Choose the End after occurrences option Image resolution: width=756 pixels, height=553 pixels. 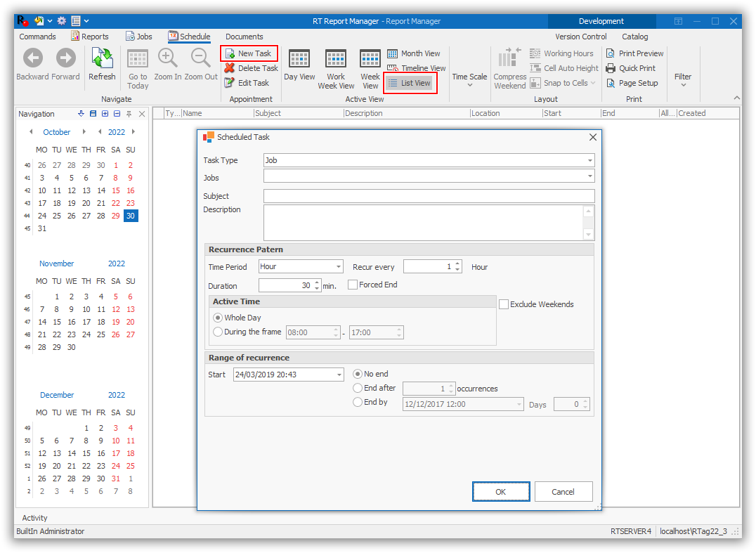pos(358,388)
